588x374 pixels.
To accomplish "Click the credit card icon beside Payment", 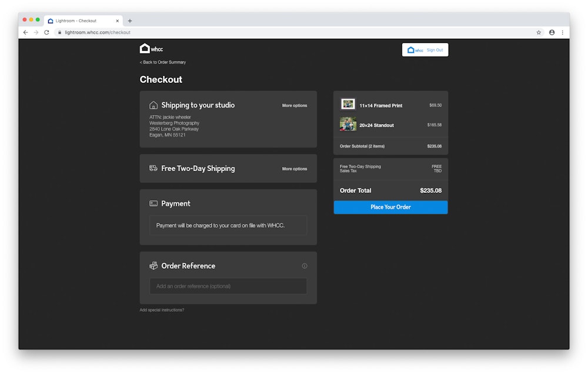I will click(x=153, y=203).
